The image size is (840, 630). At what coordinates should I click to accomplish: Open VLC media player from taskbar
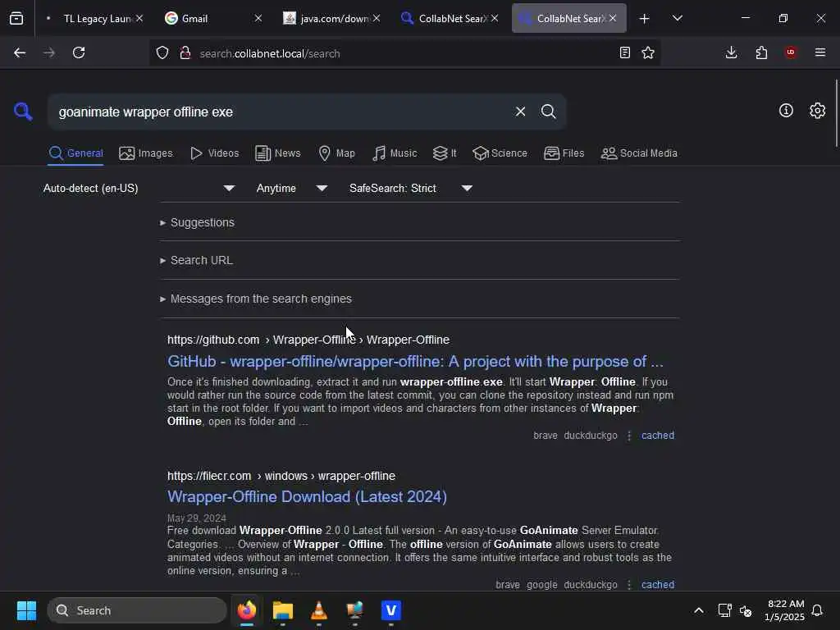click(x=319, y=610)
